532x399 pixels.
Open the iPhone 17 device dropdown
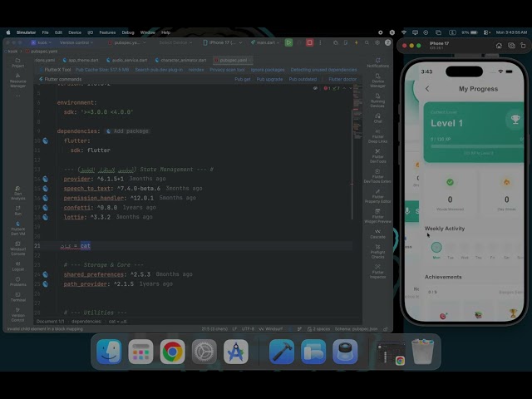point(223,42)
